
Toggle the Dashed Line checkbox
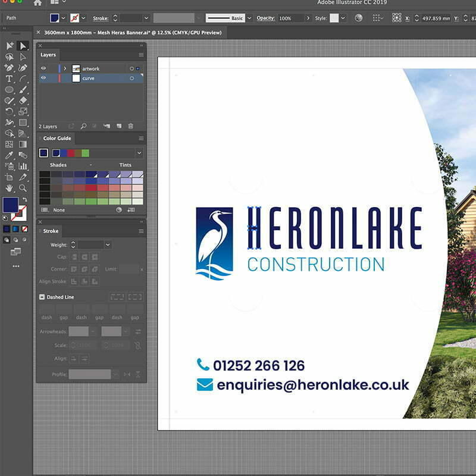point(42,297)
